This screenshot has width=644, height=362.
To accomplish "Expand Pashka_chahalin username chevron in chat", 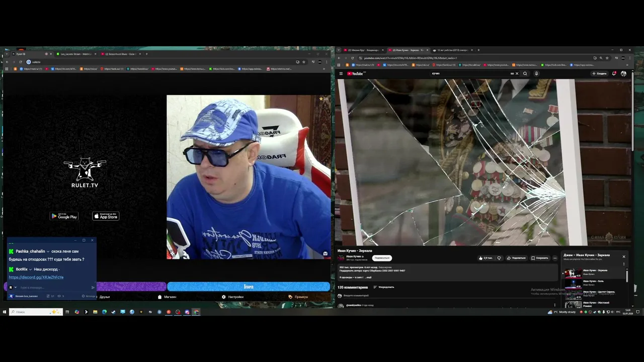I will (48, 251).
